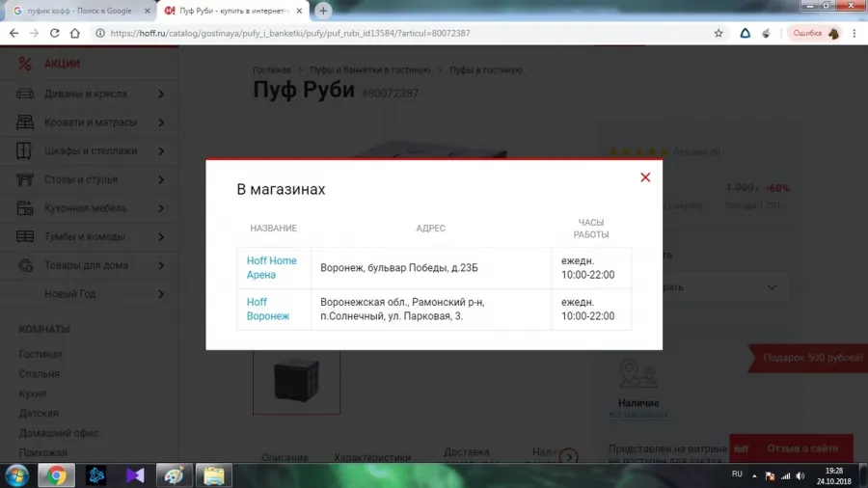Click the wardrobe icon beside 'Шкафы и стеллажи'
Image resolution: width=868 pixels, height=488 pixels.
(x=24, y=151)
